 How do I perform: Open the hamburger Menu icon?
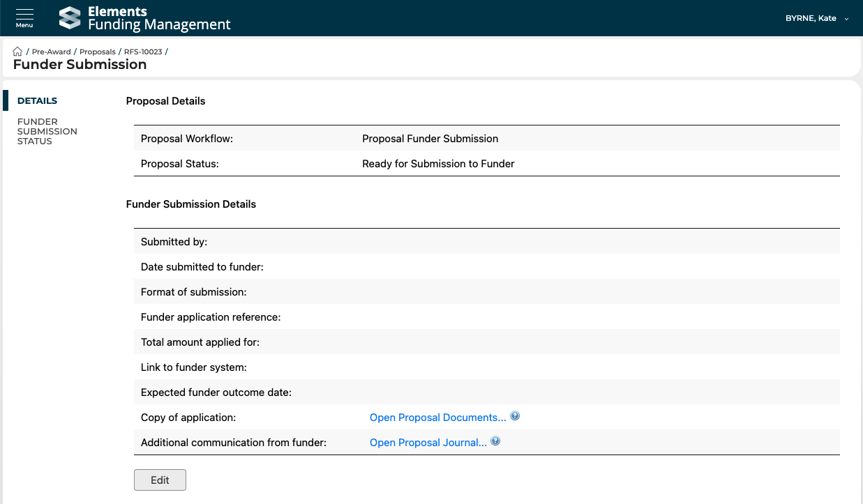pos(24,17)
